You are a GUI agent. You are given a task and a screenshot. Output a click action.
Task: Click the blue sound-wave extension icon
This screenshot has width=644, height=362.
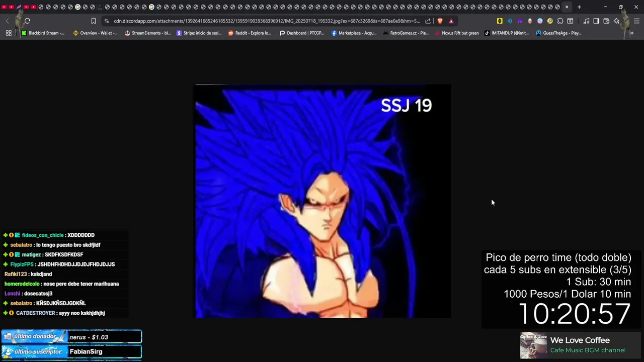[510, 21]
